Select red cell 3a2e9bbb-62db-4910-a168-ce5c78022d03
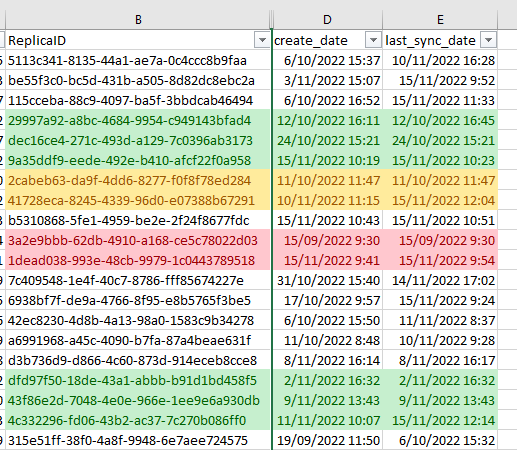Image resolution: width=517 pixels, height=450 pixels. tap(138, 240)
